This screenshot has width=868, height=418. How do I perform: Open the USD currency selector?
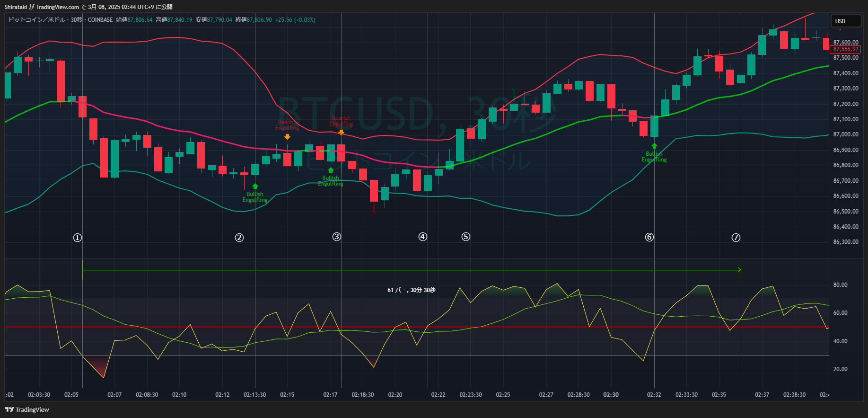pyautogui.click(x=846, y=21)
